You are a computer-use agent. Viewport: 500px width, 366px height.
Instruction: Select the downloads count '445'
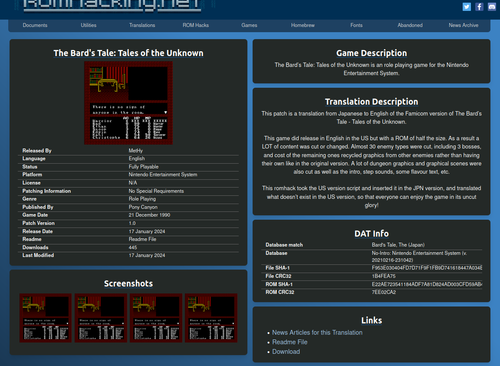133,247
